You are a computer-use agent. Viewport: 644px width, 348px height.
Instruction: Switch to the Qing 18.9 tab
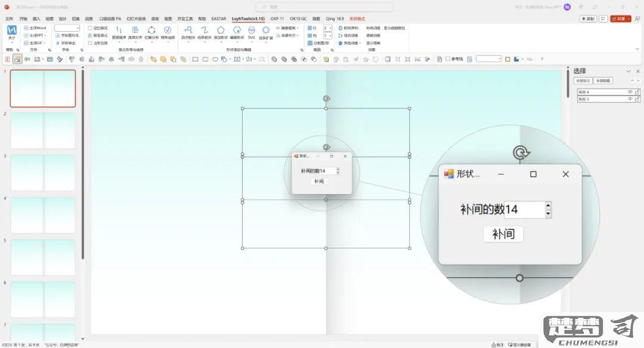tap(335, 19)
